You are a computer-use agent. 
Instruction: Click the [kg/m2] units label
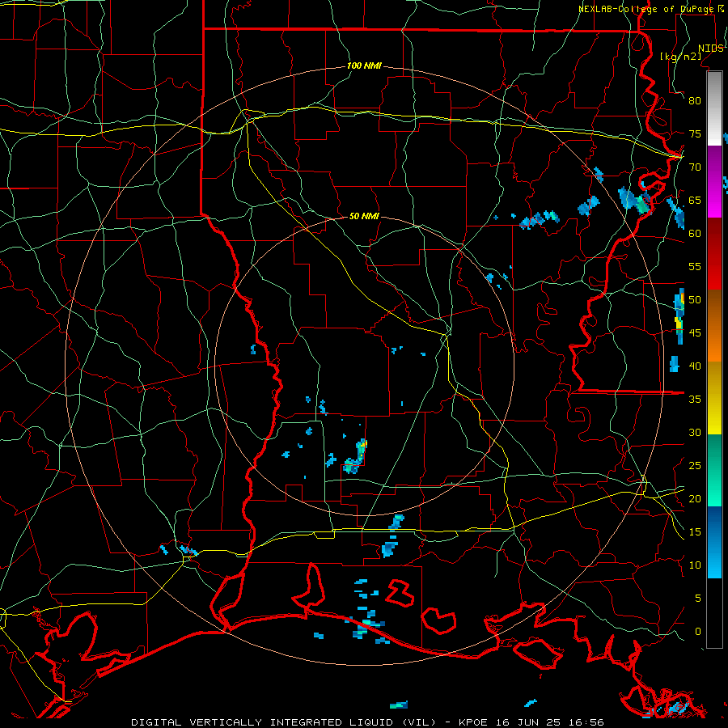[x=680, y=57]
